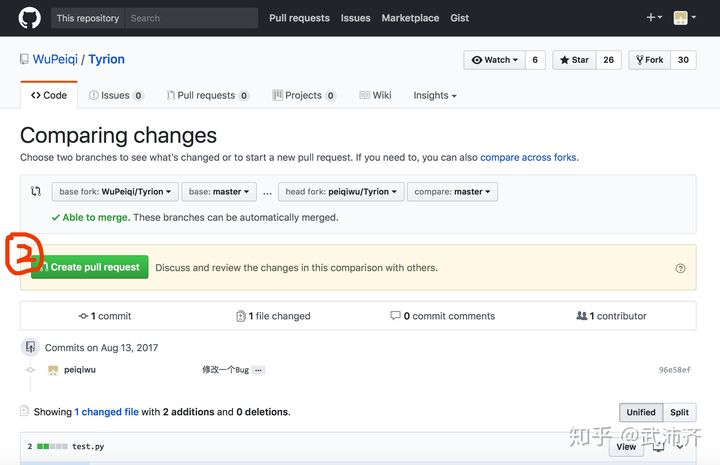This screenshot has width=720, height=465.
Task: Click the 1 file changed summary text
Action: [x=279, y=316]
